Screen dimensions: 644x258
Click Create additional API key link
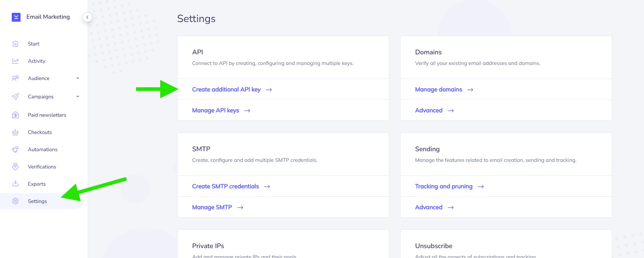tap(226, 90)
